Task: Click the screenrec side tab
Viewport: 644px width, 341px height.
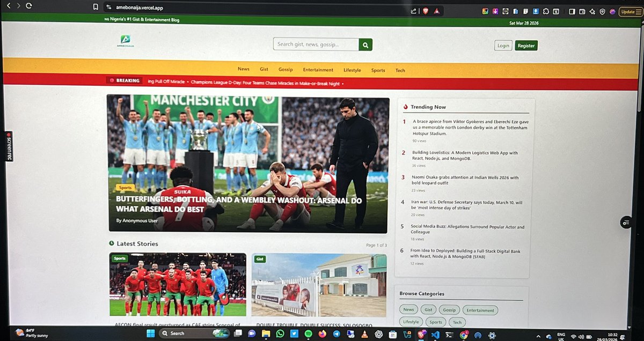Action: 10,146
